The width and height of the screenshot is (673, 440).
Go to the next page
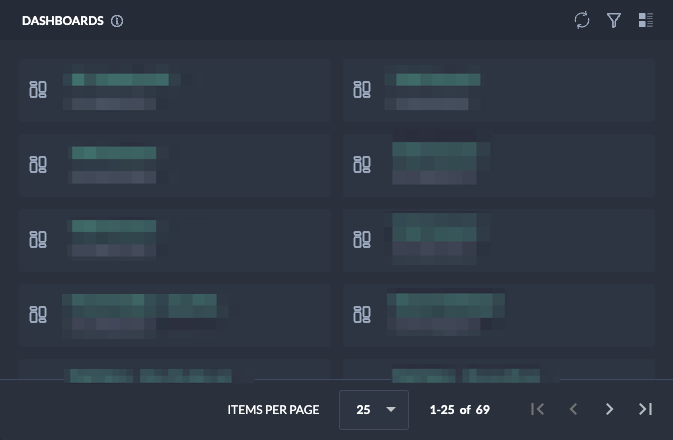point(609,409)
